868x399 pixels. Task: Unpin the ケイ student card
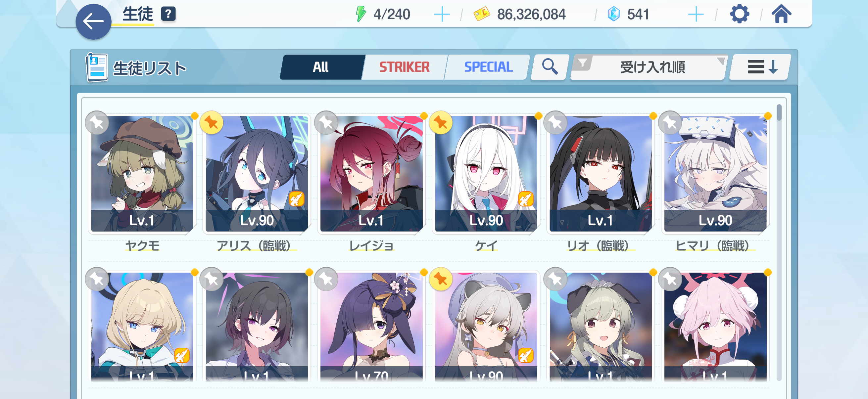(441, 122)
